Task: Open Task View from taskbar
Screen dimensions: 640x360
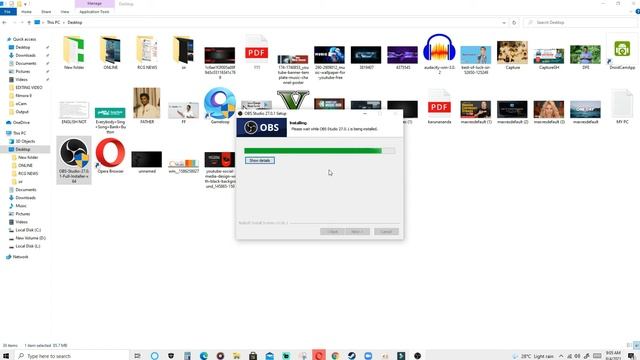Action: (x=138, y=356)
